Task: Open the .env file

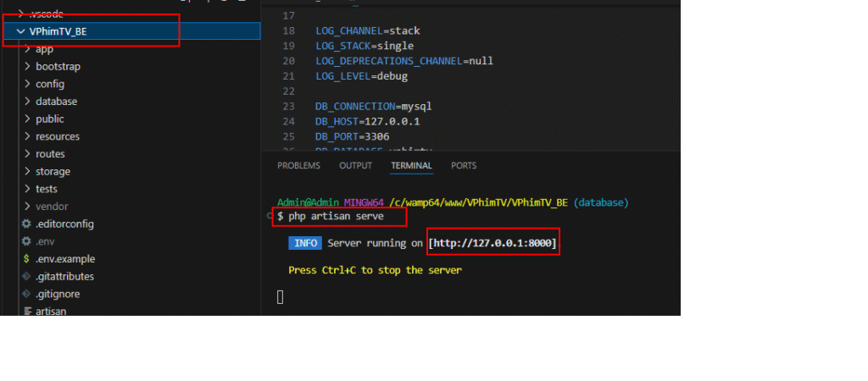Action: 45,241
